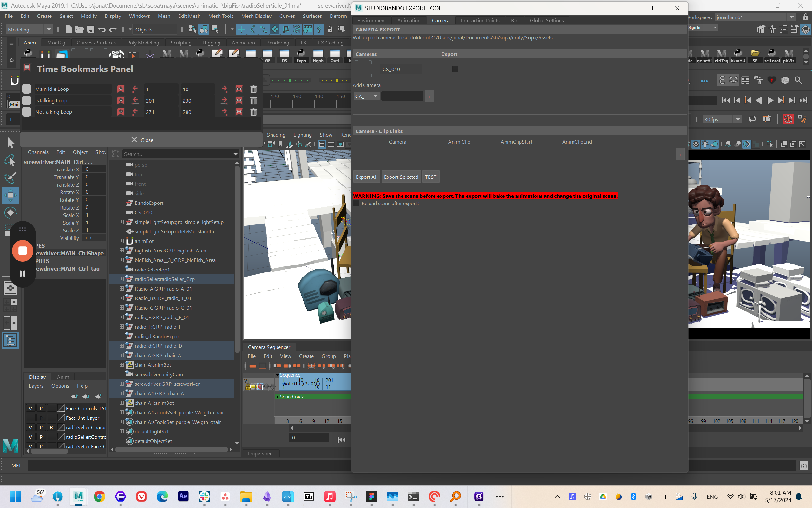Toggle playback P on radioSeller:Contro layer
The width and height of the screenshot is (812, 508).
(41, 437)
